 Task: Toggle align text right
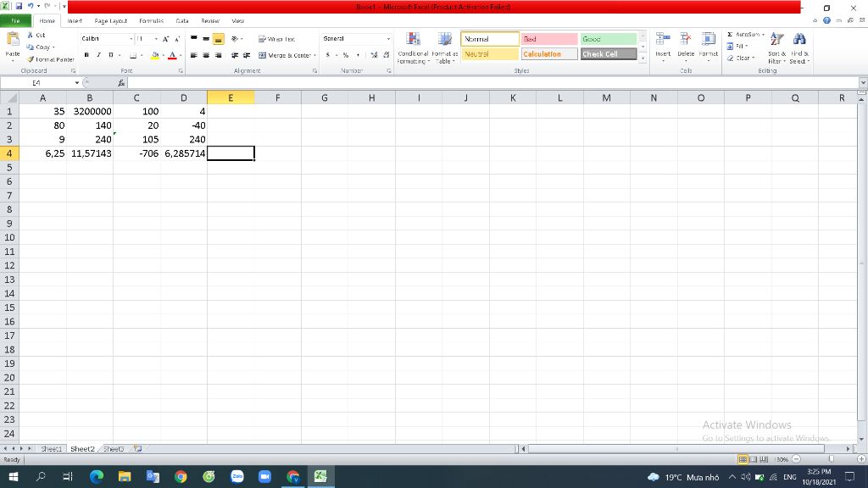click(218, 55)
